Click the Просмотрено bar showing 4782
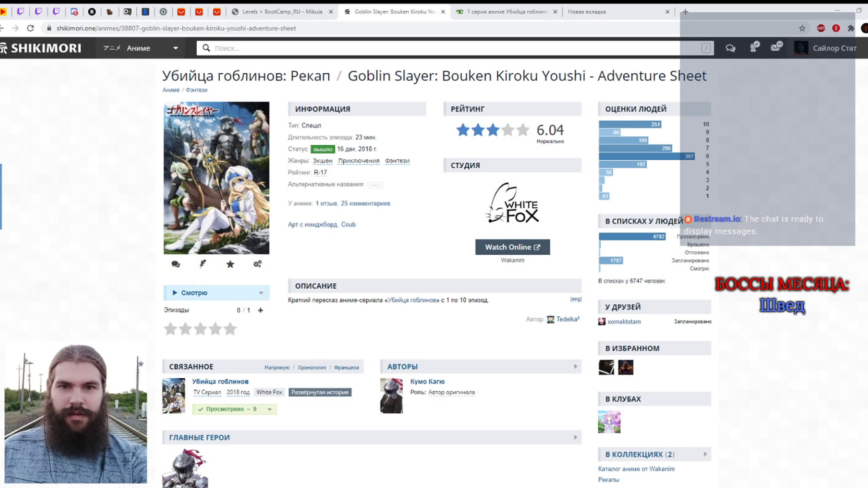Viewport: 868px width, 488px height. point(632,236)
